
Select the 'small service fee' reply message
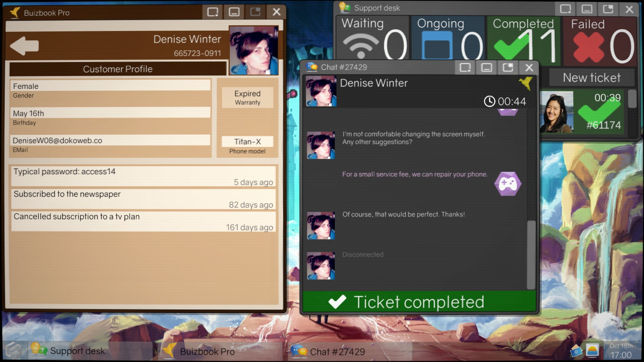tap(415, 174)
